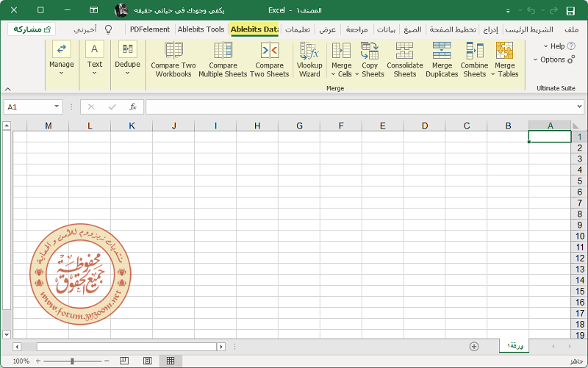Open the Ablebits Tools tab
This screenshot has height=368, width=588.
coord(201,29)
